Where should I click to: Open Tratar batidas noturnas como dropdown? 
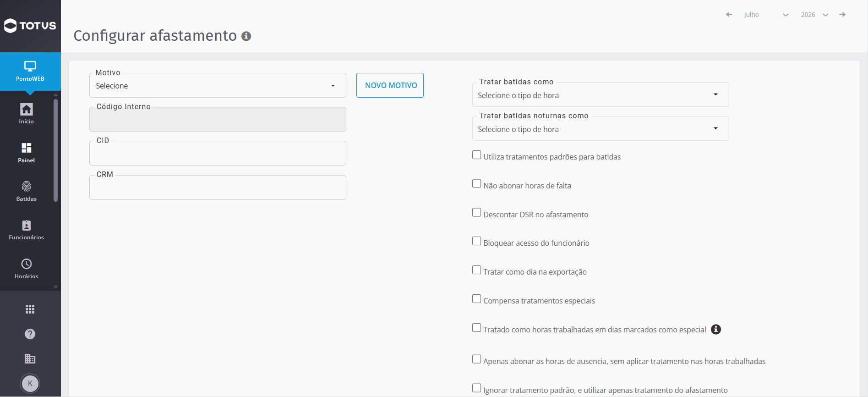[x=601, y=129]
